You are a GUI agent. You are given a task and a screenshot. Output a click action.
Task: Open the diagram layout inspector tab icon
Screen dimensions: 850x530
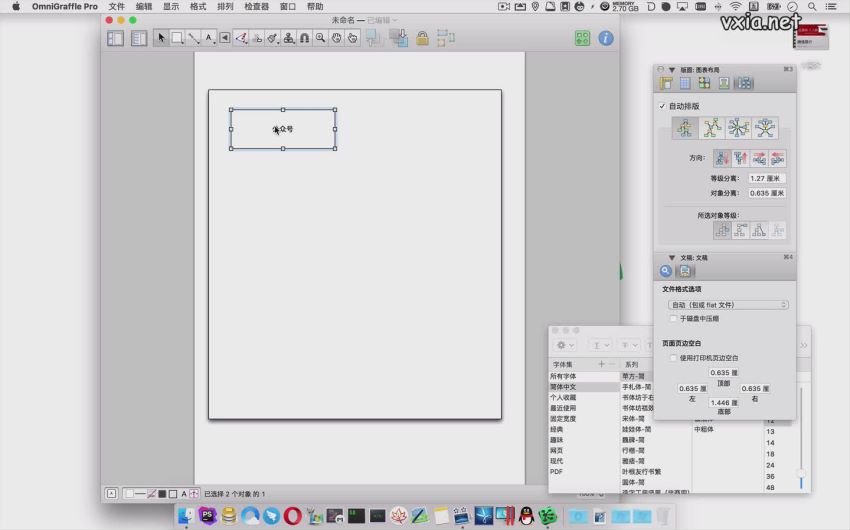[744, 83]
